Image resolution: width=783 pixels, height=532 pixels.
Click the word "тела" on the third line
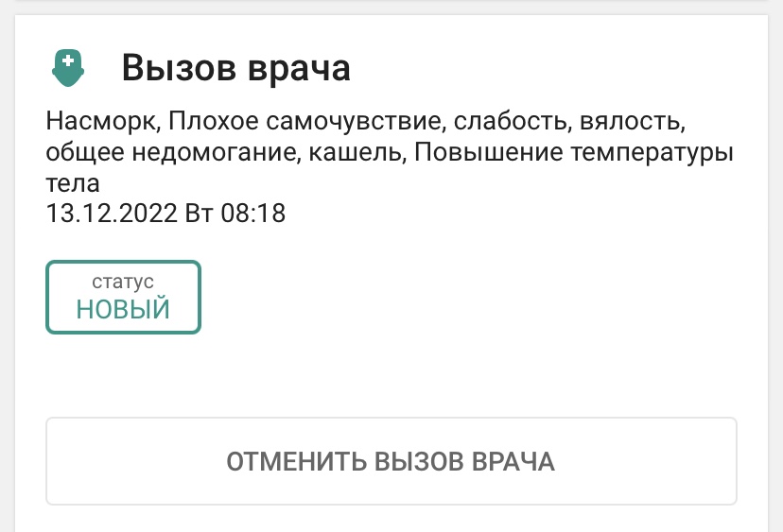point(73,183)
